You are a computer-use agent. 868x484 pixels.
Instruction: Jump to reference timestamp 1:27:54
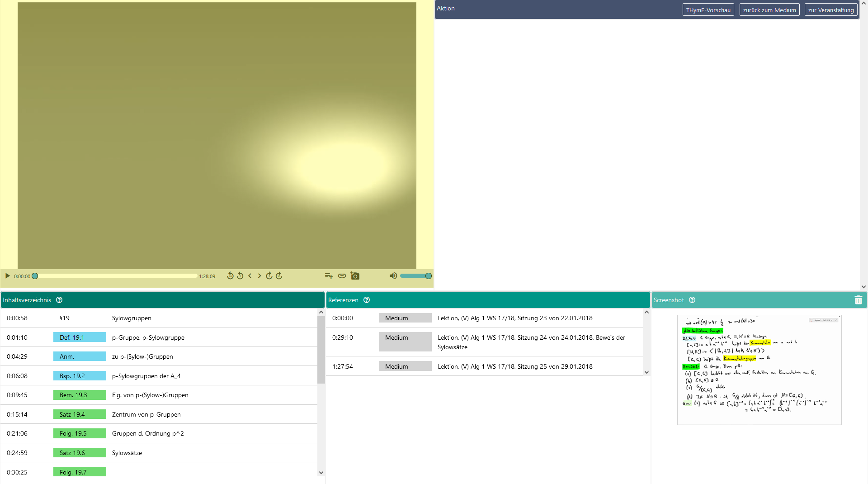coord(343,366)
